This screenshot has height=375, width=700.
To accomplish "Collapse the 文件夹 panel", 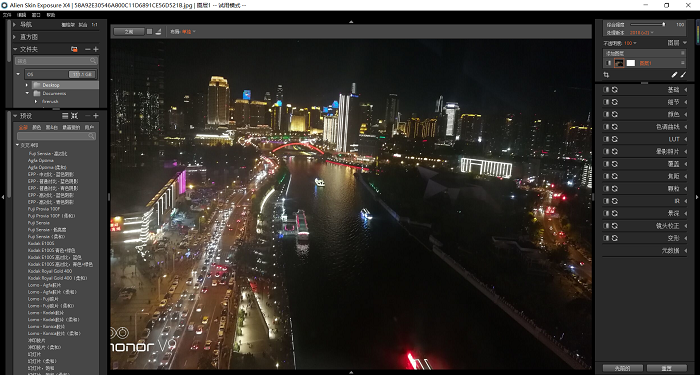I will coord(15,49).
